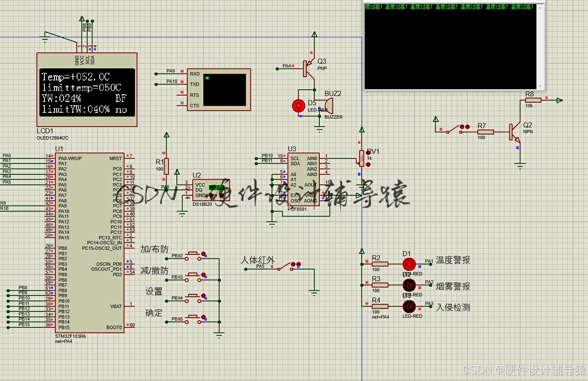This screenshot has width=588, height=381.
Task: Toggle the latch dot on the PB12 button
Action: [x=203, y=254]
